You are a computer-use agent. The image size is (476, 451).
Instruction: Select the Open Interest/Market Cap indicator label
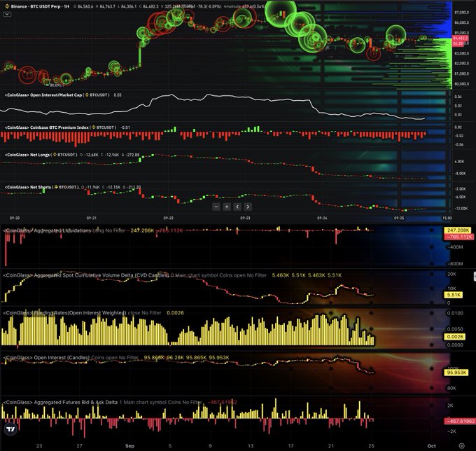coord(43,95)
